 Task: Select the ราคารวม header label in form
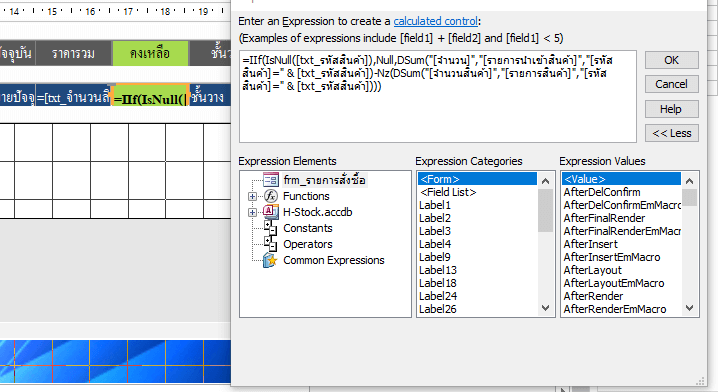click(74, 53)
